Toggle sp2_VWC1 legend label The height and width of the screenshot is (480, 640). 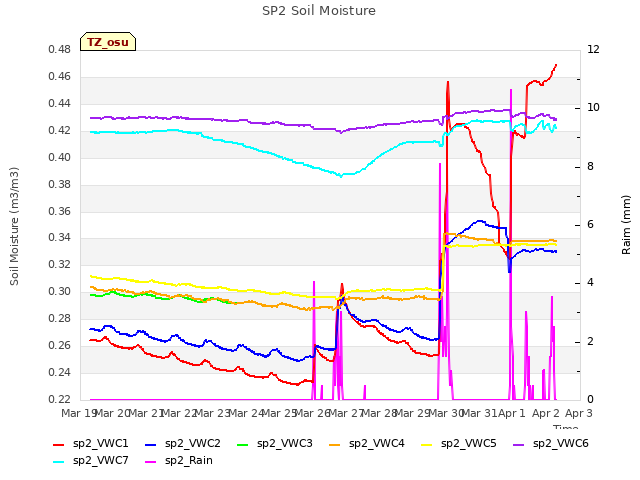click(100, 444)
